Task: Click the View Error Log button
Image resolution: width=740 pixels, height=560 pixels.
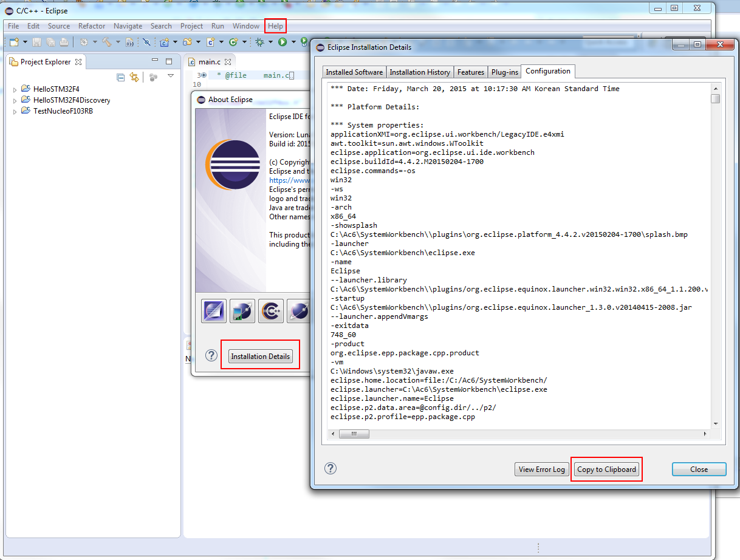Action: tap(541, 469)
